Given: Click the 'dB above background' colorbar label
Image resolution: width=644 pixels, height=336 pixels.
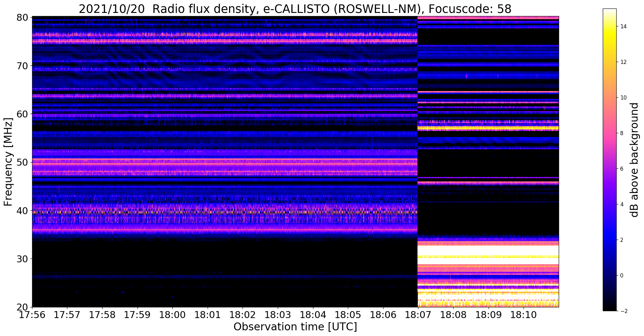Looking at the screenshot, I should (x=635, y=160).
